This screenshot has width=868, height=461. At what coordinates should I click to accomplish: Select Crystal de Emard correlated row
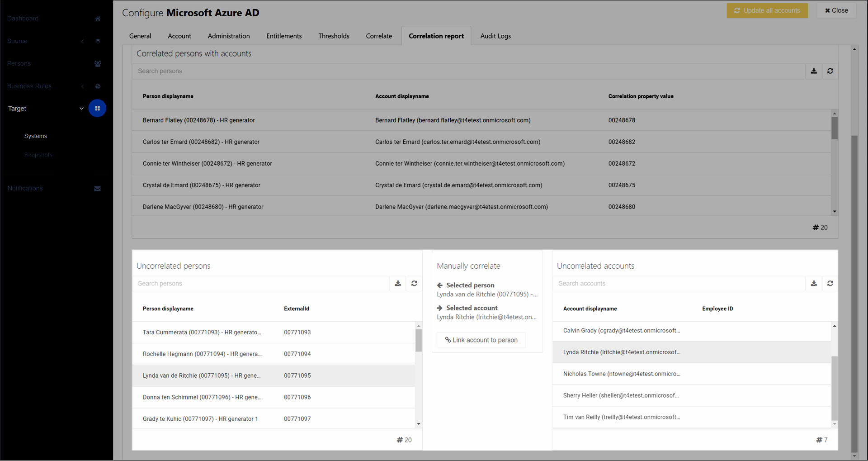[481, 185]
